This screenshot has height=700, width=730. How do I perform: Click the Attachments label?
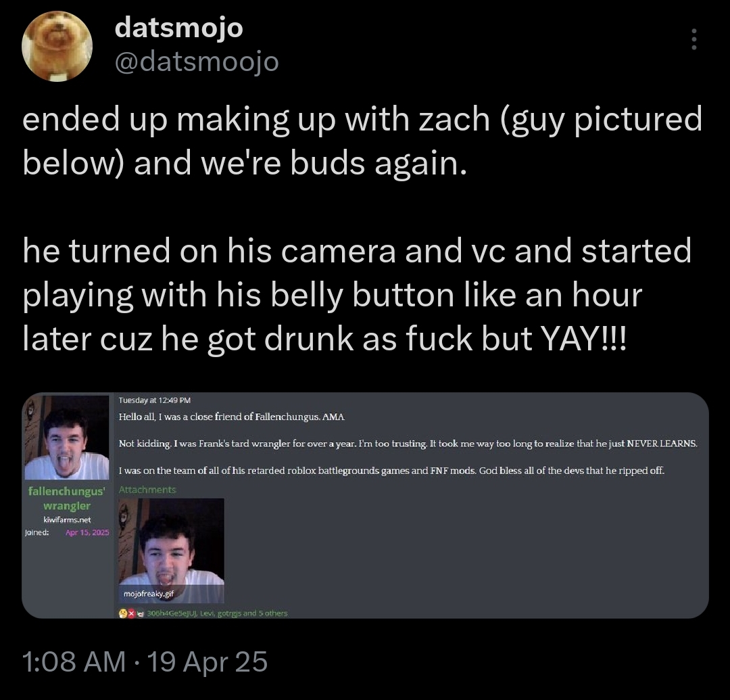[x=147, y=490]
